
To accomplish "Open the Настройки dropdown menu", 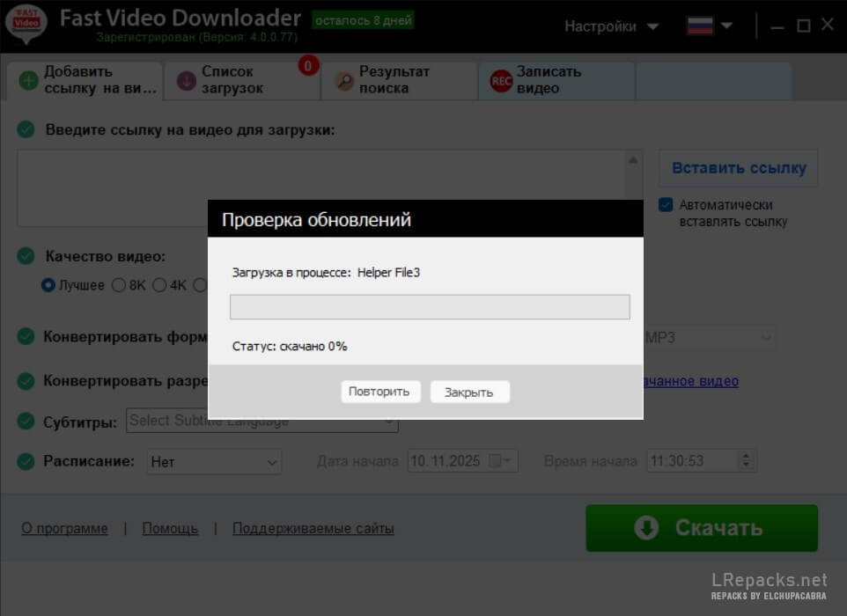I will pos(611,26).
